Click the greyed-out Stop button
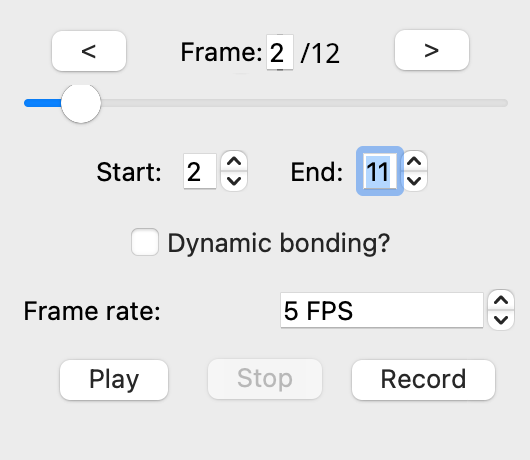Viewport: 530px width, 460px height. click(265, 379)
